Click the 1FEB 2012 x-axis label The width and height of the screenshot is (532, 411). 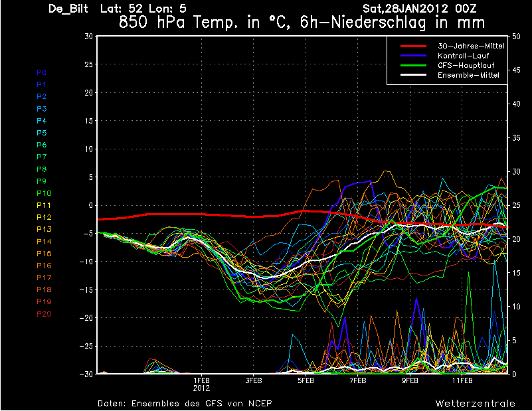[x=201, y=384]
